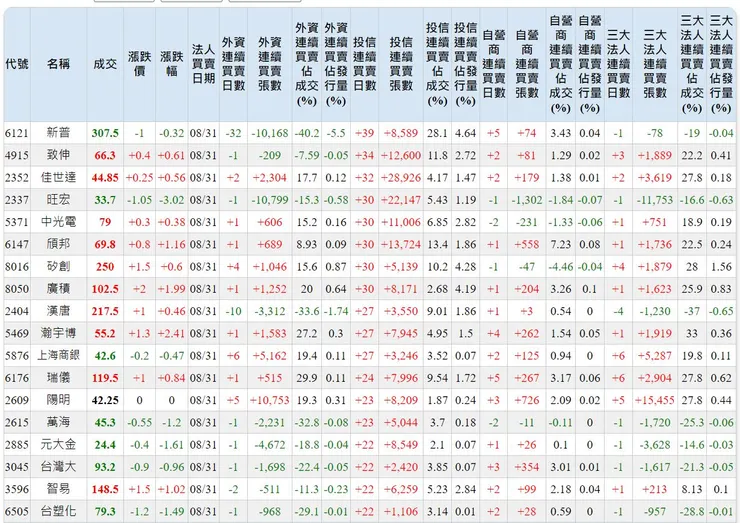Select stock code 4915
The image size is (740, 523).
[x=17, y=156]
